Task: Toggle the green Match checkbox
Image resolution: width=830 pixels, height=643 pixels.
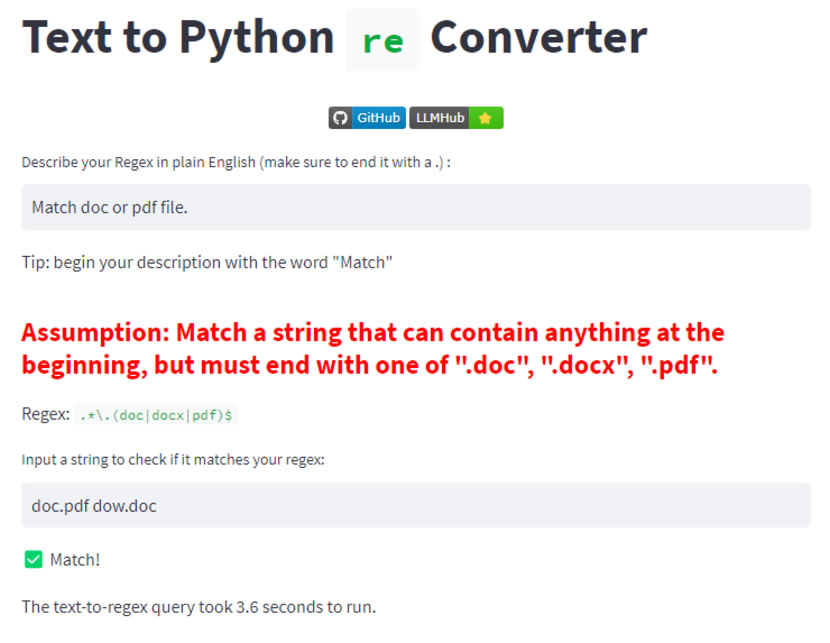Action: click(x=33, y=559)
